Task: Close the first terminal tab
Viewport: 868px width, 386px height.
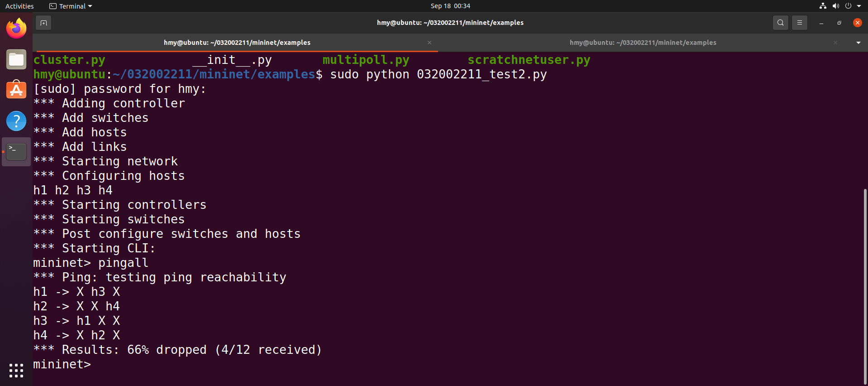Action: click(x=429, y=43)
